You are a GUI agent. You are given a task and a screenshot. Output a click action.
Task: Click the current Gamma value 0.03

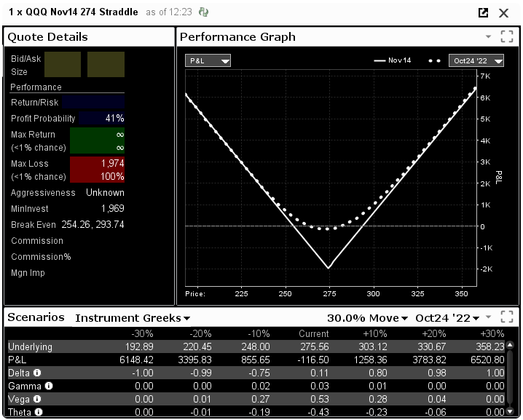click(x=319, y=386)
